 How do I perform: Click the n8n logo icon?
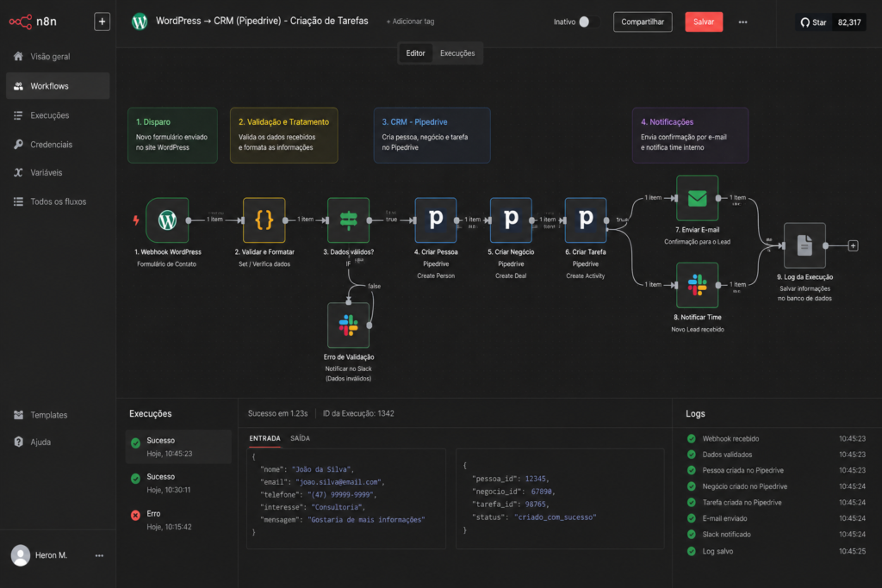[x=21, y=22]
